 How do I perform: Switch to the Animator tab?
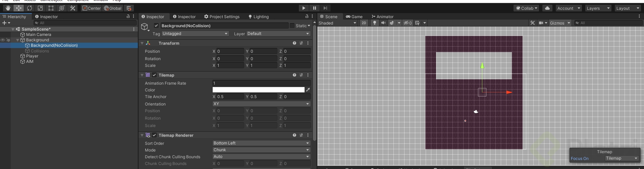(382, 16)
